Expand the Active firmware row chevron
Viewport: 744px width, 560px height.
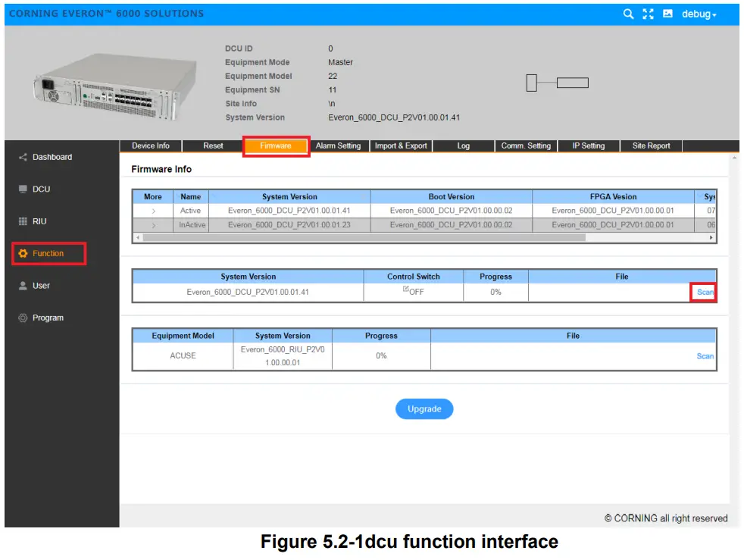(153, 211)
